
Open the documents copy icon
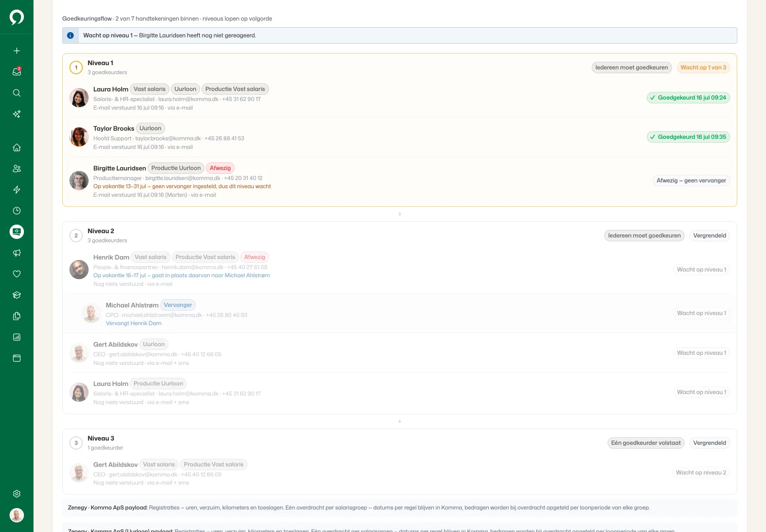tap(17, 316)
